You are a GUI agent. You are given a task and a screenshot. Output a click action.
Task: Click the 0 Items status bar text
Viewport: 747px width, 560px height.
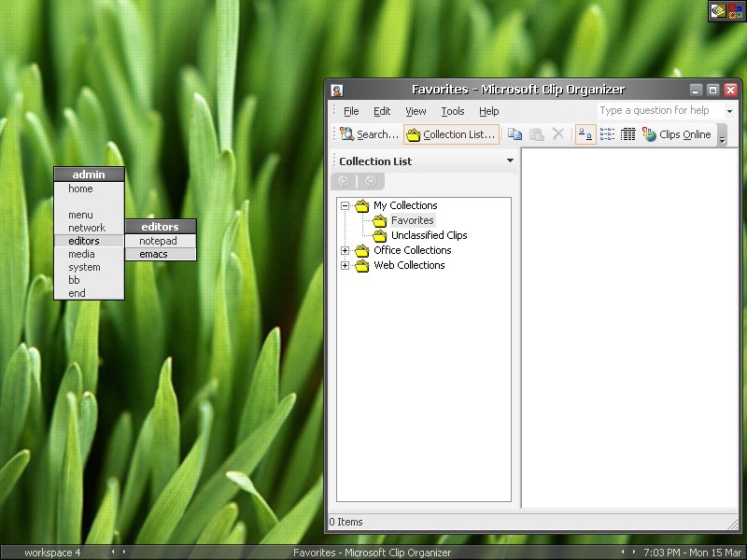click(x=345, y=522)
